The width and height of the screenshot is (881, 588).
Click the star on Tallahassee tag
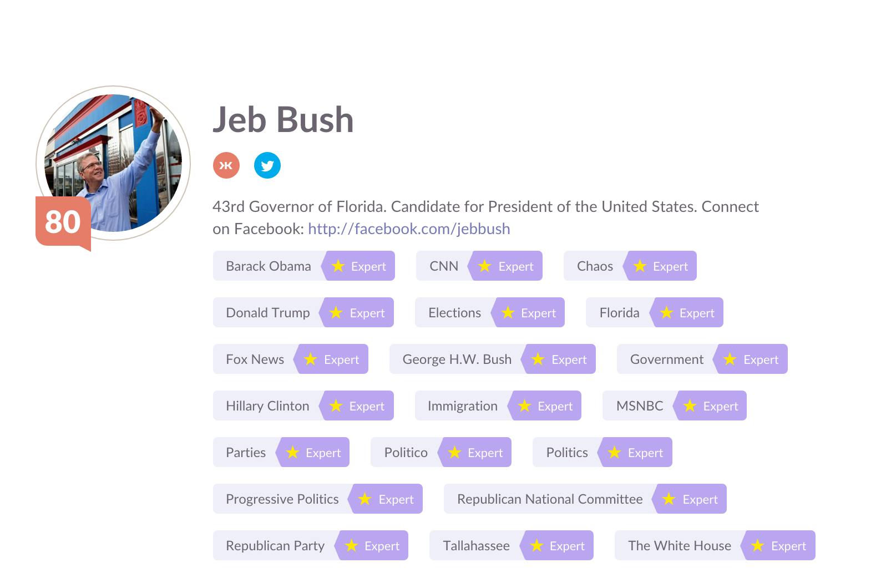[x=536, y=546]
